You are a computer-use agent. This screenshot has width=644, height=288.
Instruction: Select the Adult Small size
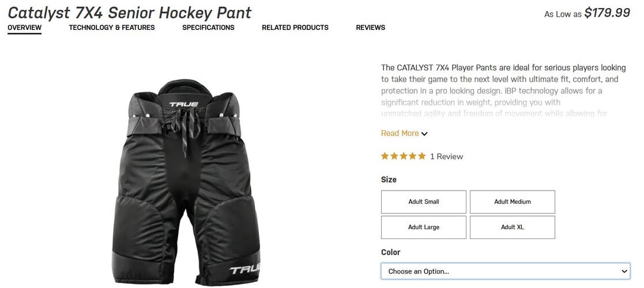pyautogui.click(x=424, y=202)
